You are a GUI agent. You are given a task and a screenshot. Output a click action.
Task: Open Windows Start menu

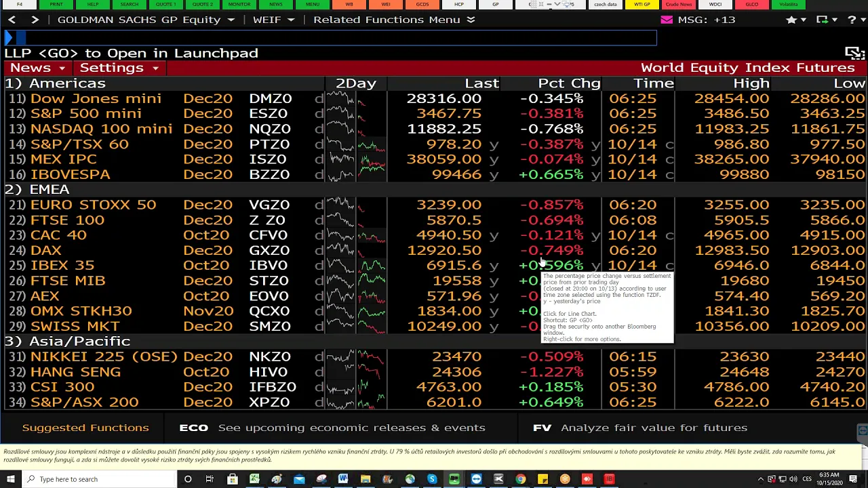[11, 479]
